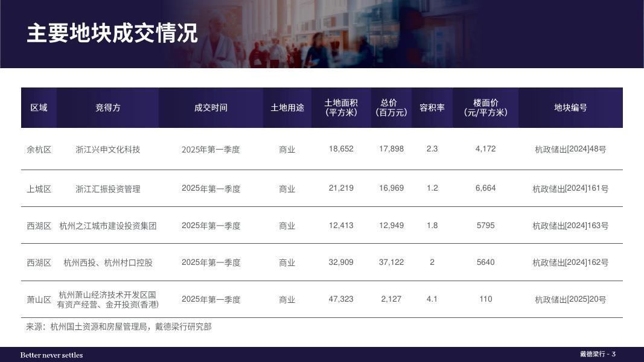Click 2025年第一季度 in the 萧山区 row

tap(211, 300)
